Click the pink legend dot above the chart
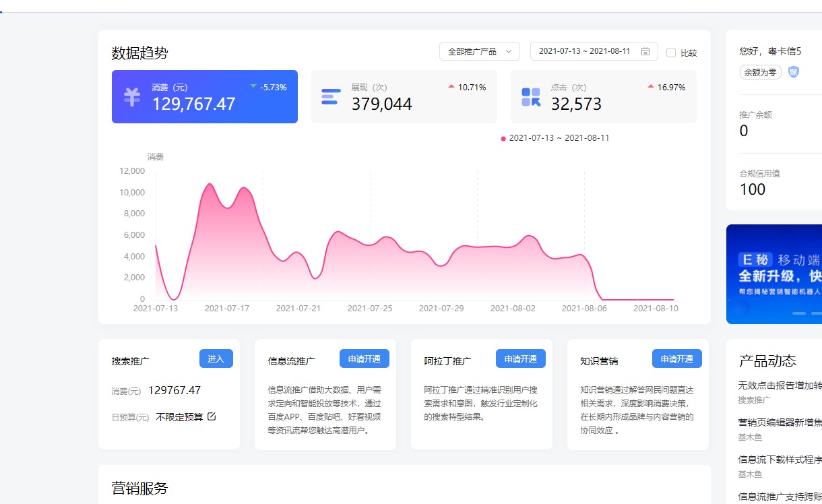This screenshot has width=822, height=504. [503, 138]
